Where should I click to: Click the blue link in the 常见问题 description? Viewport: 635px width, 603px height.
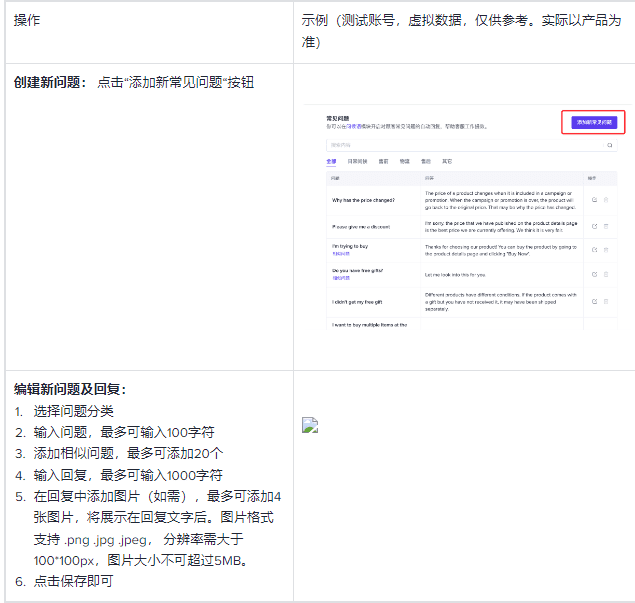coord(353,126)
